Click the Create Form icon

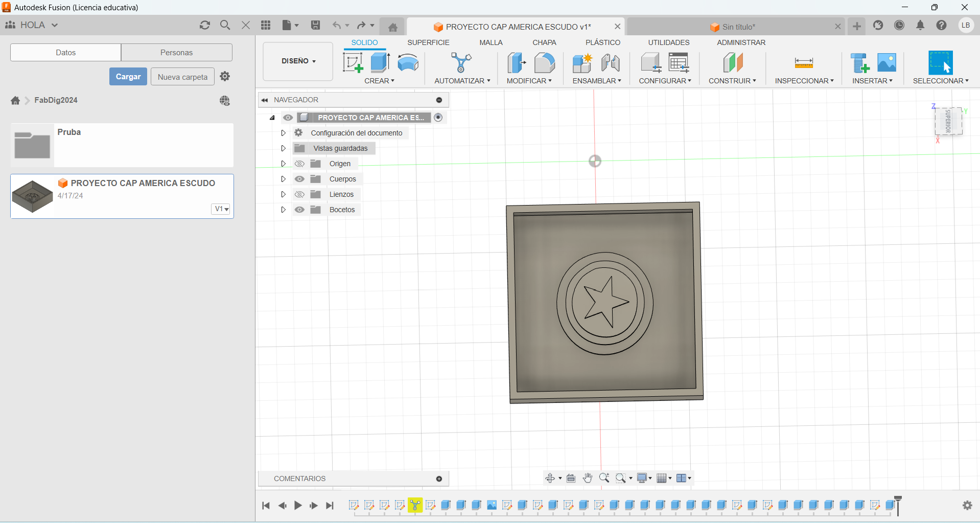coord(408,63)
